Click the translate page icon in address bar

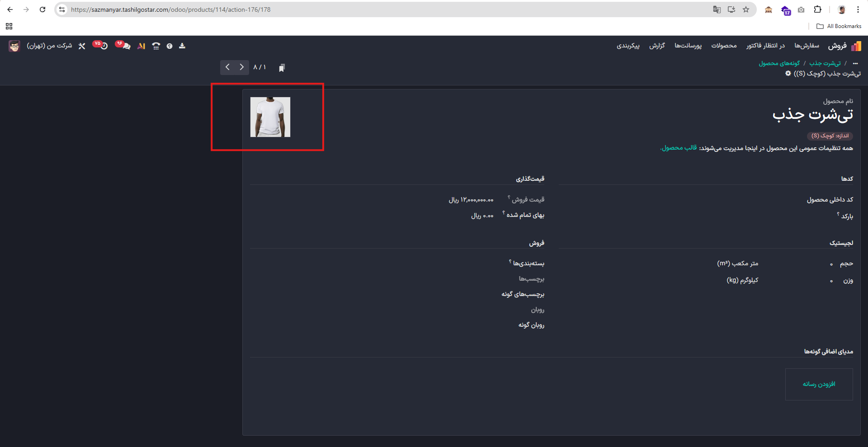point(717,9)
